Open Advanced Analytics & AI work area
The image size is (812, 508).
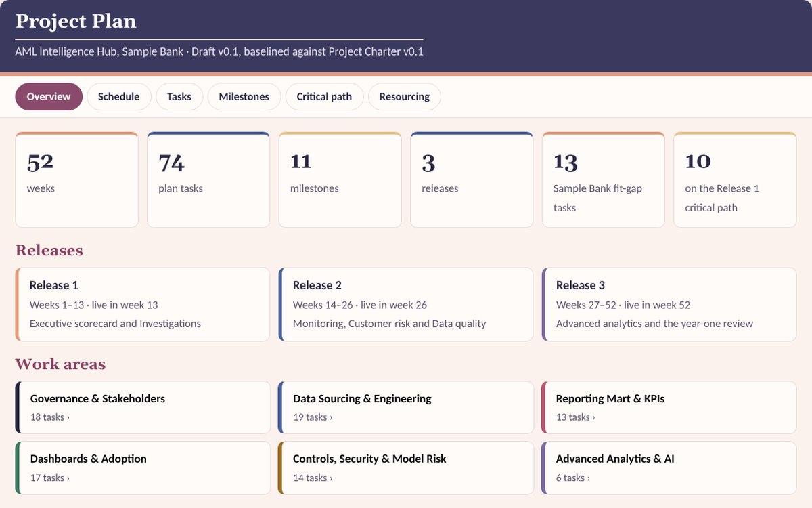669,467
